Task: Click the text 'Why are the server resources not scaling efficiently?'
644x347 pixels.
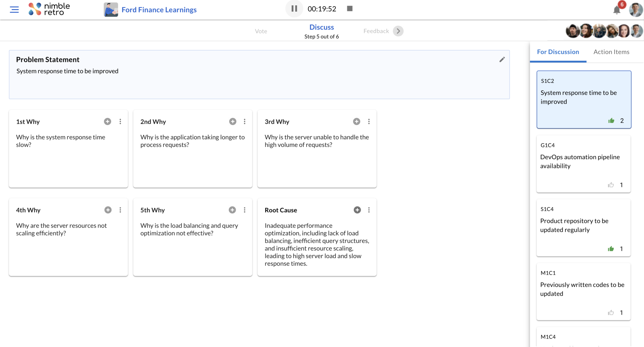Action: click(61, 229)
